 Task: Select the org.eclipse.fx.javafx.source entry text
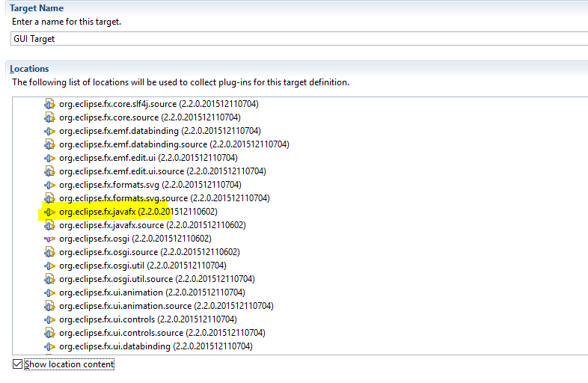[153, 225]
